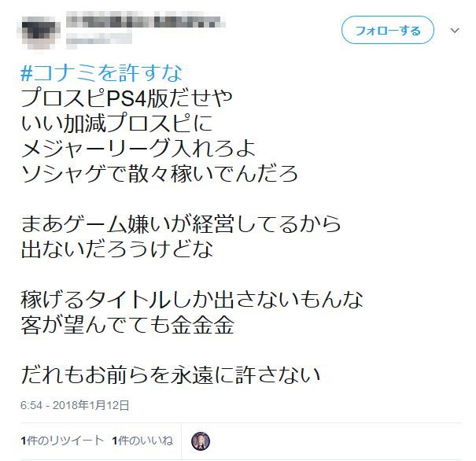
Task: Open the tweet author's pixelated profile avatar
Action: coord(39,31)
